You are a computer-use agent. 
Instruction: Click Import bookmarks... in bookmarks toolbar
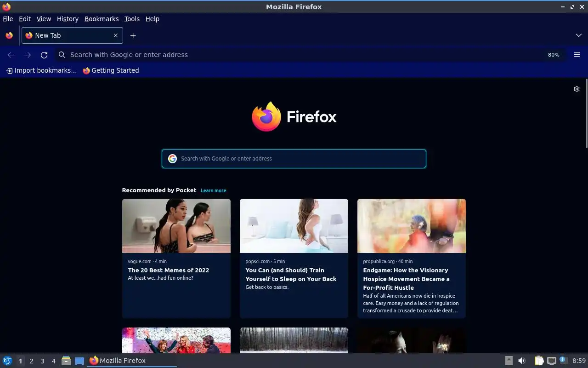41,70
